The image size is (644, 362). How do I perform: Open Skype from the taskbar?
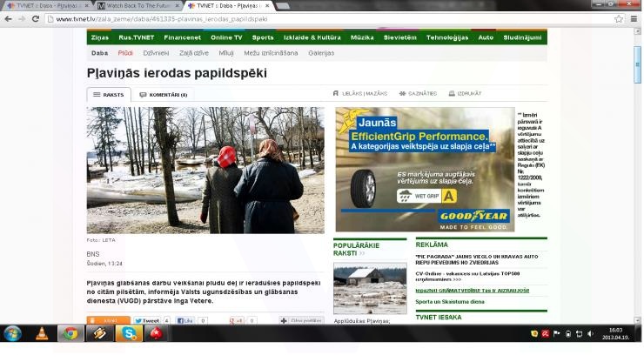pyautogui.click(x=129, y=333)
